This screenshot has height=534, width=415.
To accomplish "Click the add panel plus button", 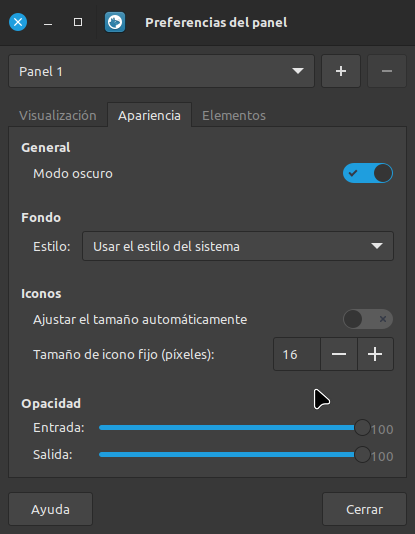I will point(341,71).
